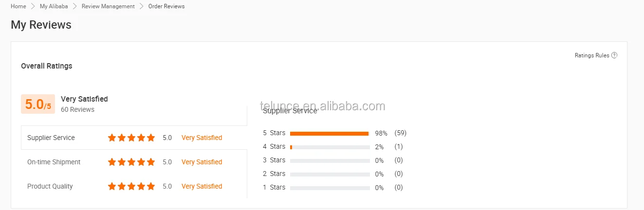Click the 3 Stars distribution bar

pyautogui.click(x=330, y=160)
